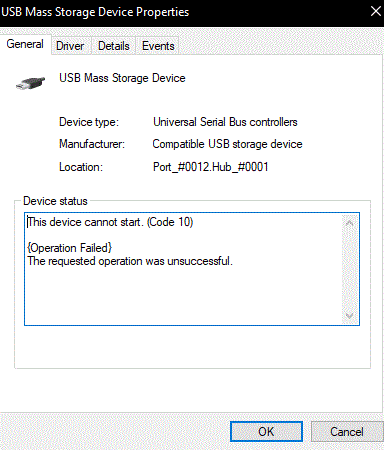Viewport: 384px width, 450px height.
Task: Click the USB plug device icon
Action: click(x=30, y=83)
